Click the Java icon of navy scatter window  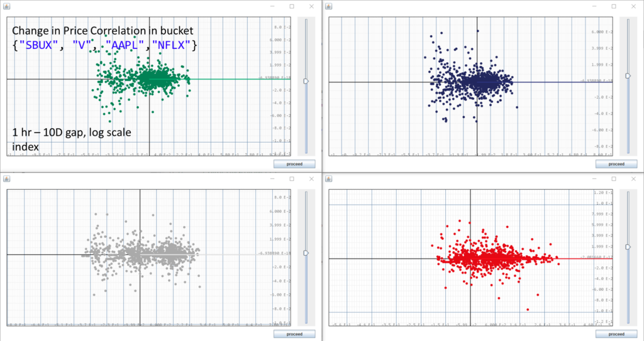328,6
